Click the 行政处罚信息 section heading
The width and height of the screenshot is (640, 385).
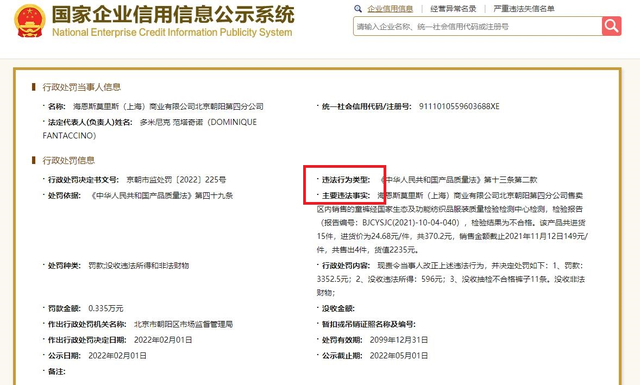(x=69, y=160)
